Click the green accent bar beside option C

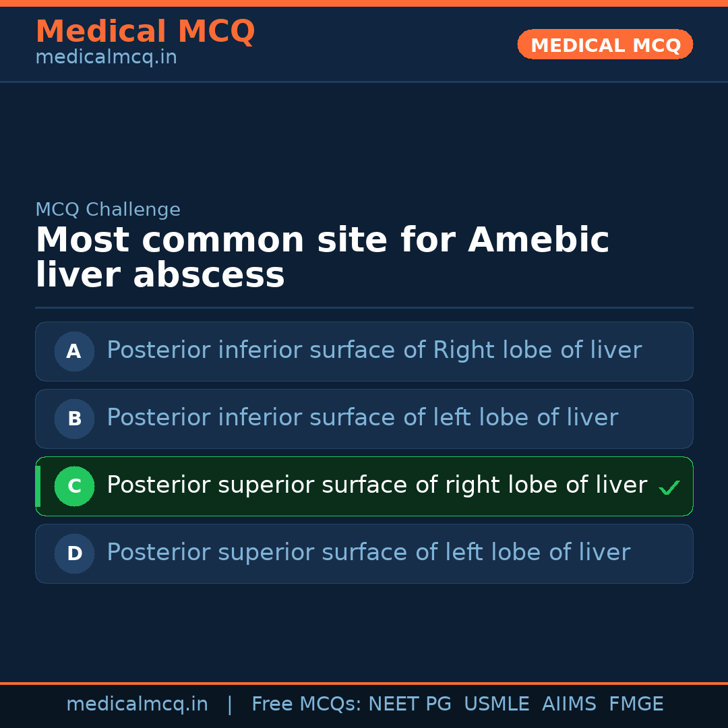click(38, 486)
